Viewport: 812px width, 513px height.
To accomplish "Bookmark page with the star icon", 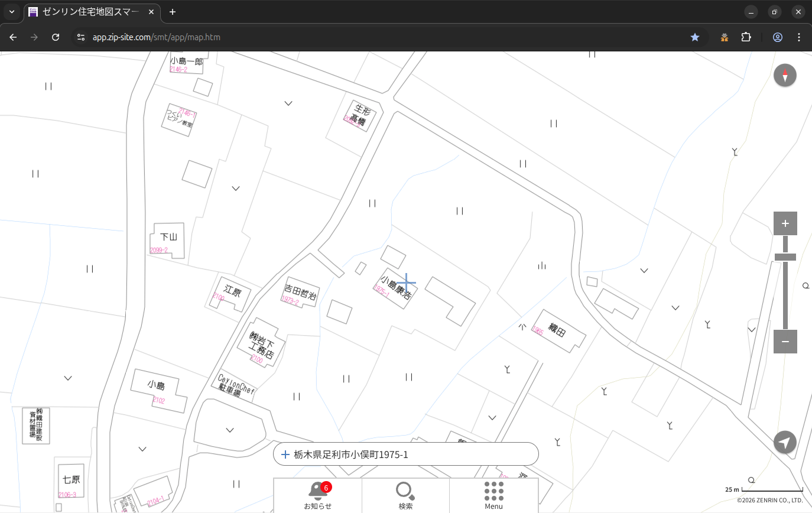I will point(695,37).
